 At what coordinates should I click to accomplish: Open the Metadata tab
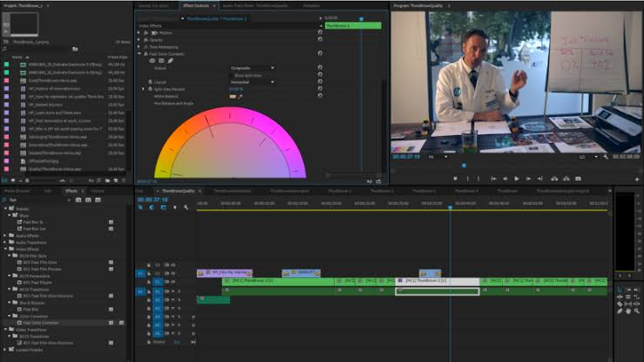pyautogui.click(x=311, y=6)
